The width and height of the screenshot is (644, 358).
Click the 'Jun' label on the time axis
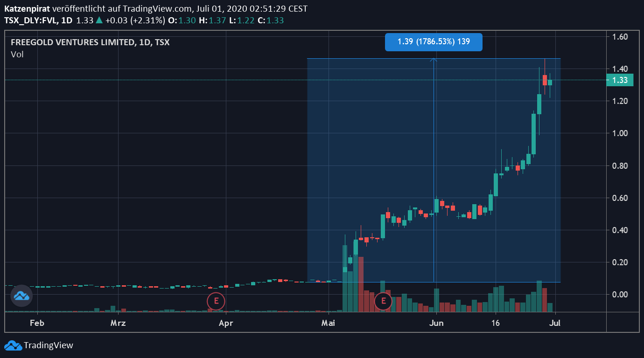point(436,323)
